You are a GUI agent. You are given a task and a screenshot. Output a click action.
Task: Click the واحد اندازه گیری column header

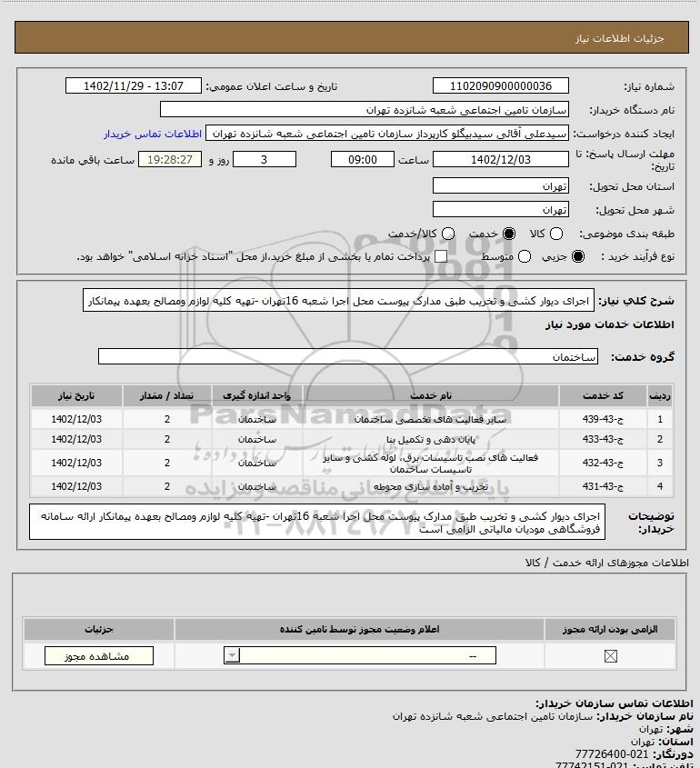(x=257, y=395)
